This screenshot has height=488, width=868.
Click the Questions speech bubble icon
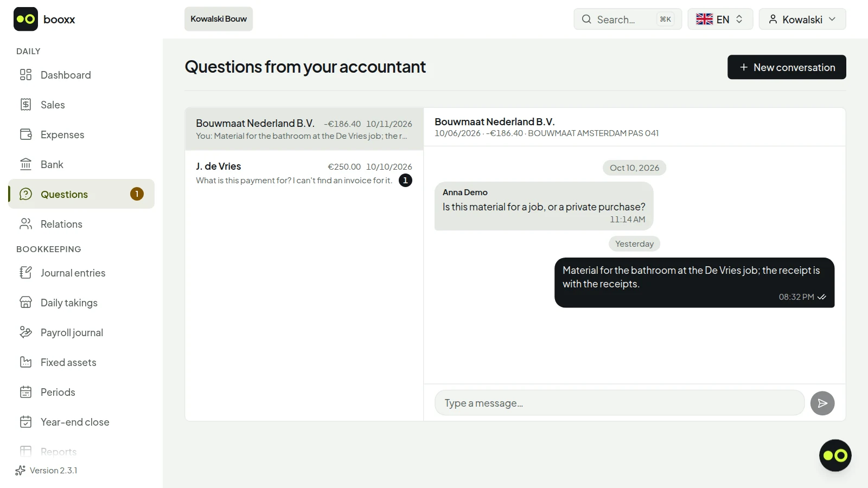tap(25, 194)
